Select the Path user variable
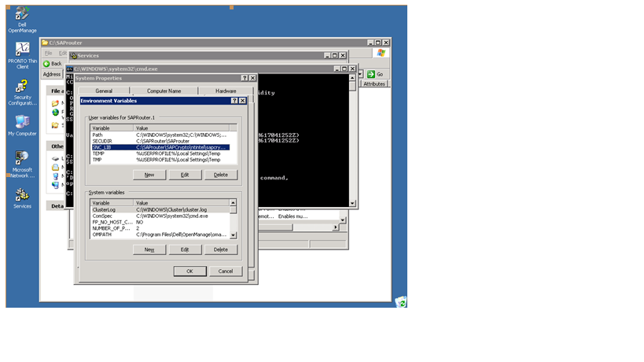Screen dimensions: 644x362 coord(160,135)
